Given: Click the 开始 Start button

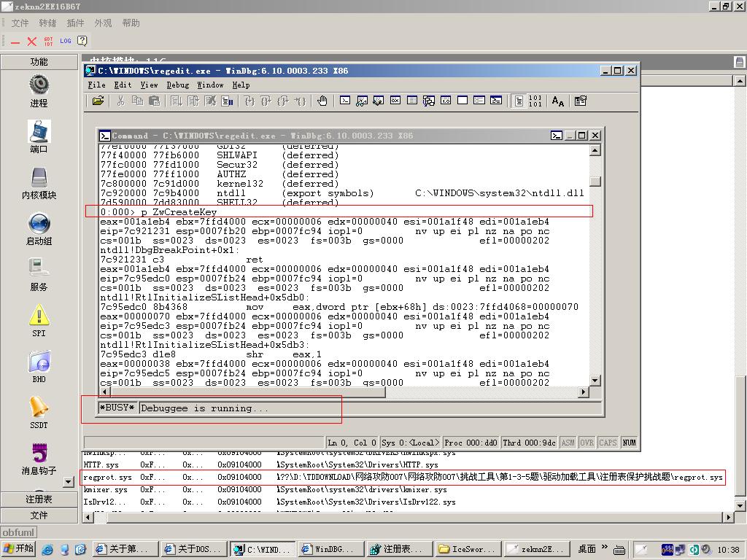Looking at the screenshot, I should [x=19, y=549].
